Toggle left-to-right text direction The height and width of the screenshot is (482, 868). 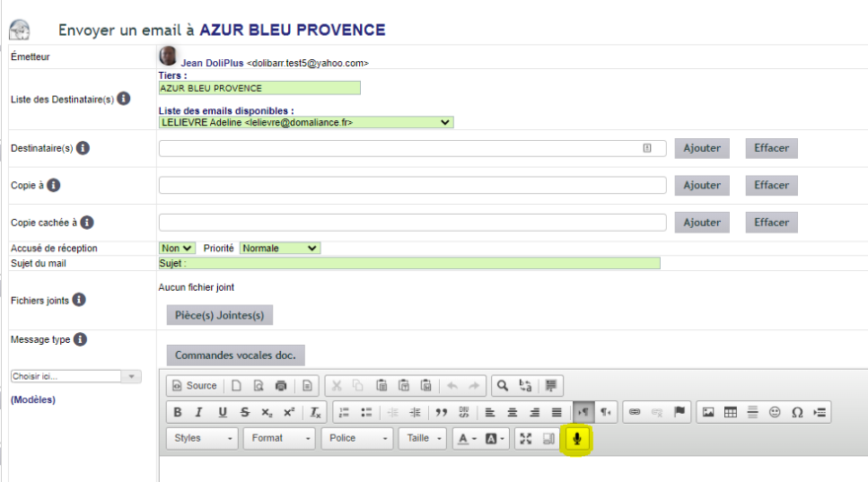(x=583, y=412)
